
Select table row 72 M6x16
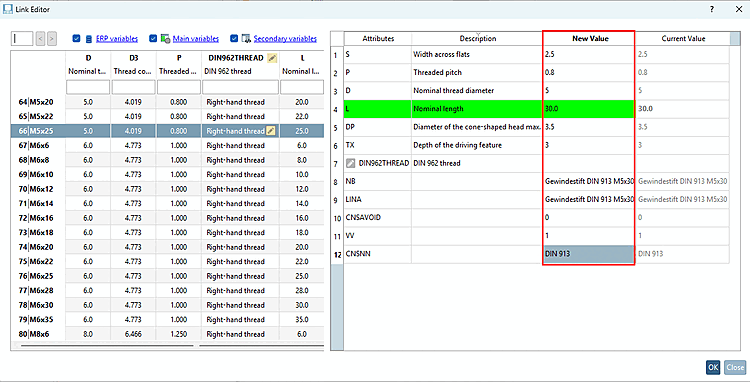[x=167, y=218]
